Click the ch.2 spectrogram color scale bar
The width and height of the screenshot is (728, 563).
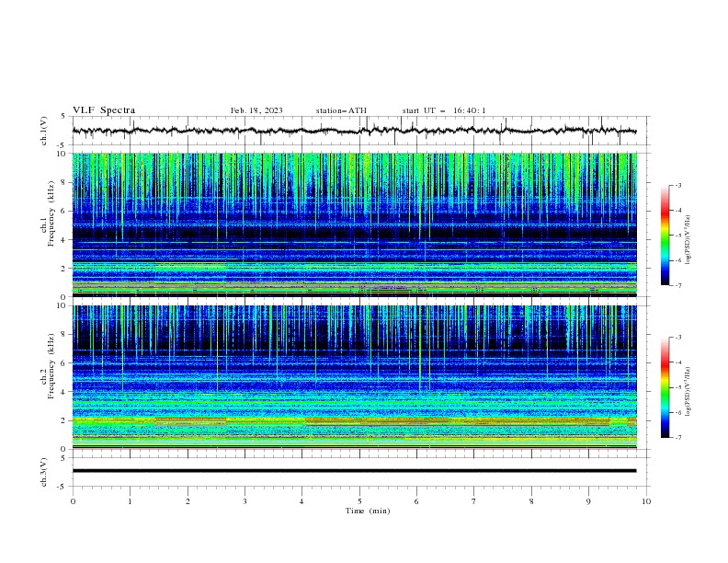(x=665, y=387)
